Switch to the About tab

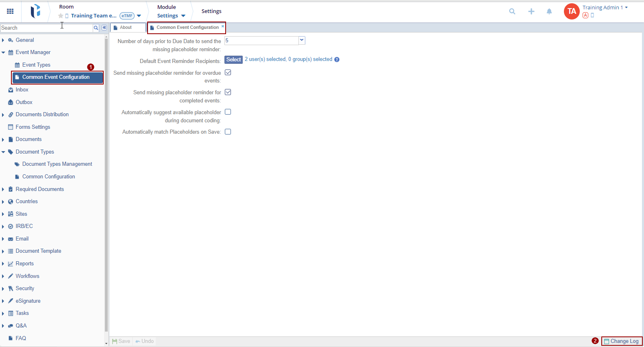tap(126, 28)
